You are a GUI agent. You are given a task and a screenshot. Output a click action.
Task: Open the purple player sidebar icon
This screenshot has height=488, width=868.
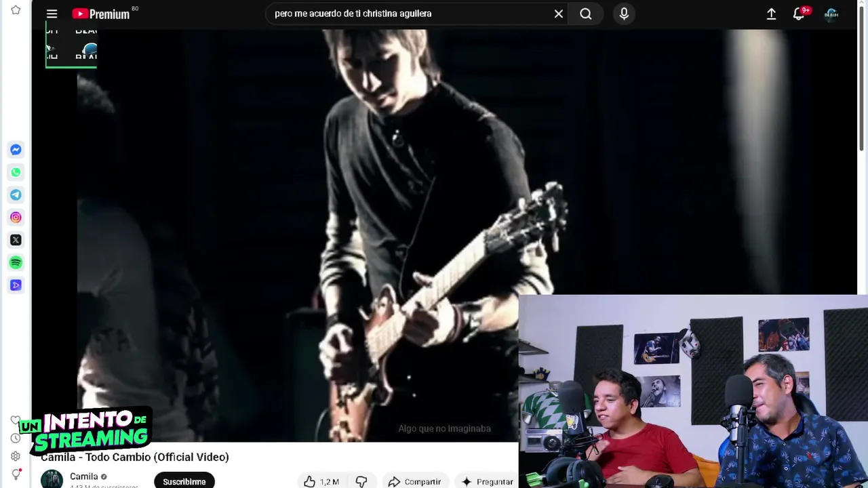click(16, 285)
